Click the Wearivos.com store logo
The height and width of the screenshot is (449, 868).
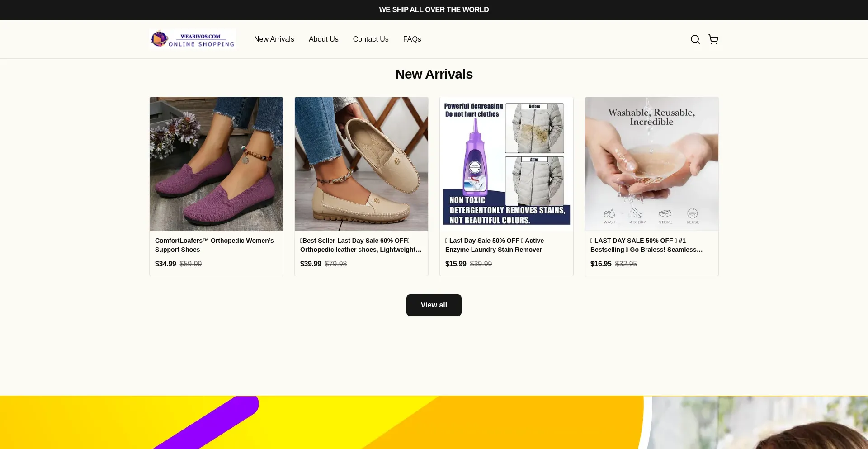click(x=192, y=39)
